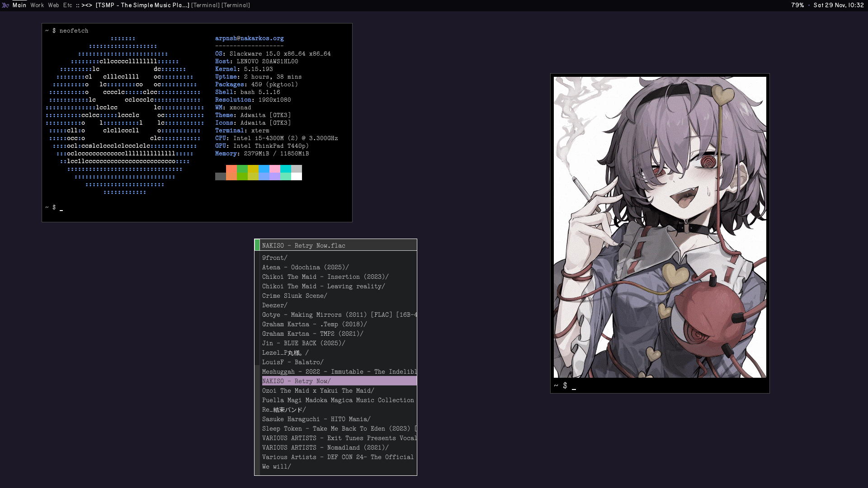Open the 9front folder in music list
868x488 pixels.
pos(274,258)
